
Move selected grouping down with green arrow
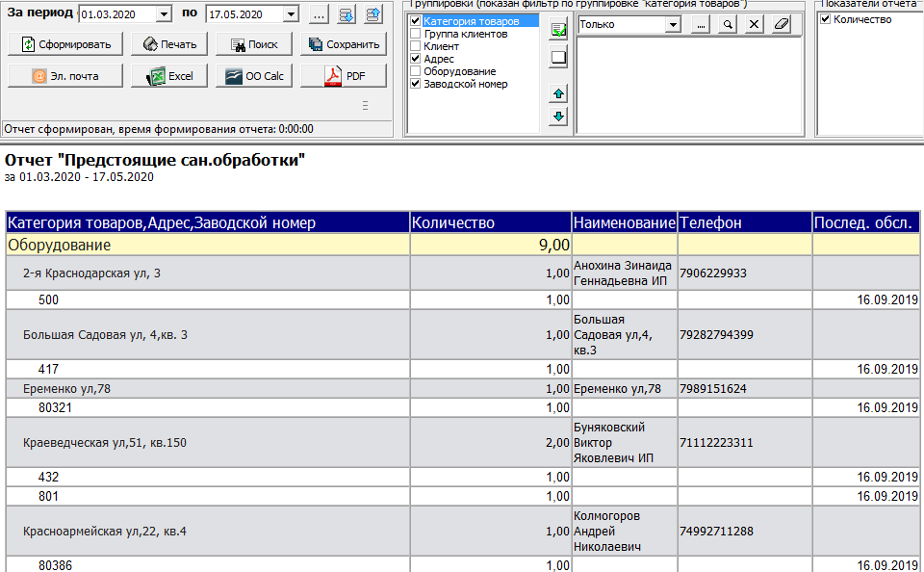(x=558, y=117)
